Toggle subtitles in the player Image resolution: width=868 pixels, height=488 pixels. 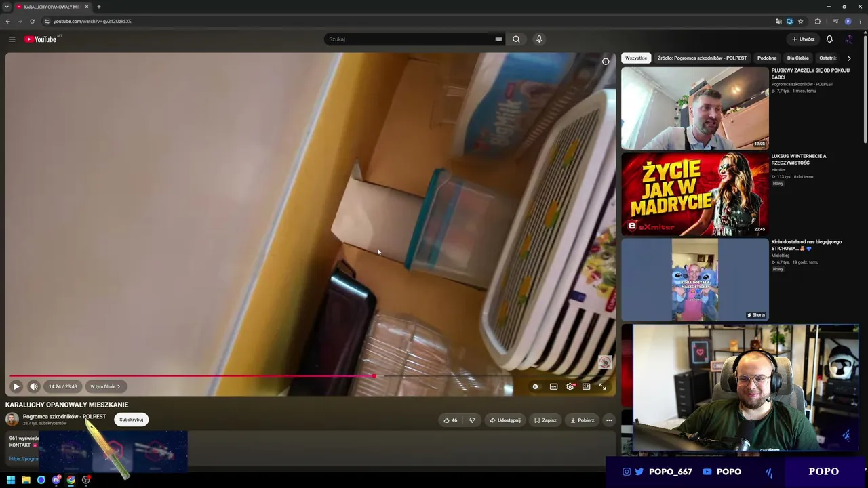pos(553,386)
